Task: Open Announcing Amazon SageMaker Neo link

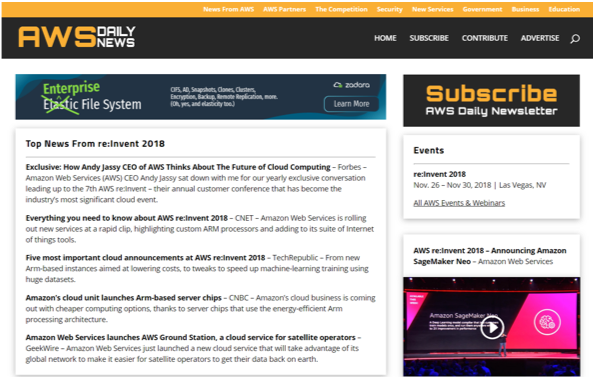Action: [x=490, y=256]
